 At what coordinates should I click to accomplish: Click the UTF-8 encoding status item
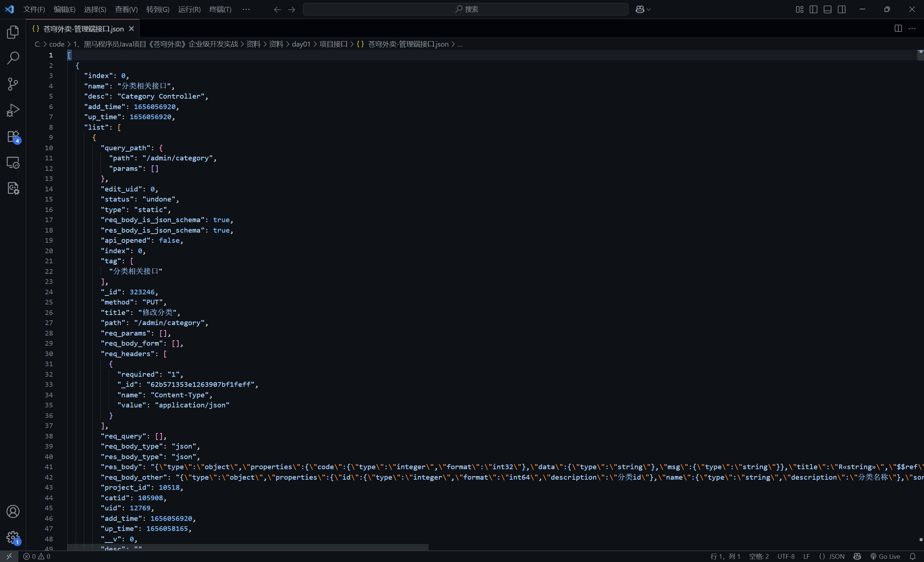coord(786,556)
